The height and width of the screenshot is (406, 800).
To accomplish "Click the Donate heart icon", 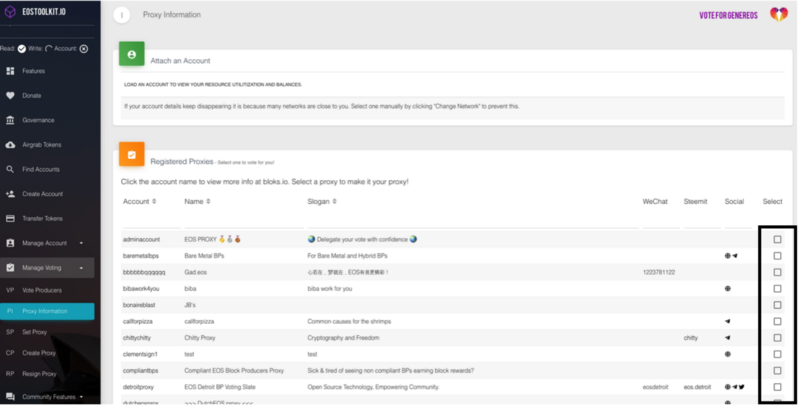I will coord(10,96).
